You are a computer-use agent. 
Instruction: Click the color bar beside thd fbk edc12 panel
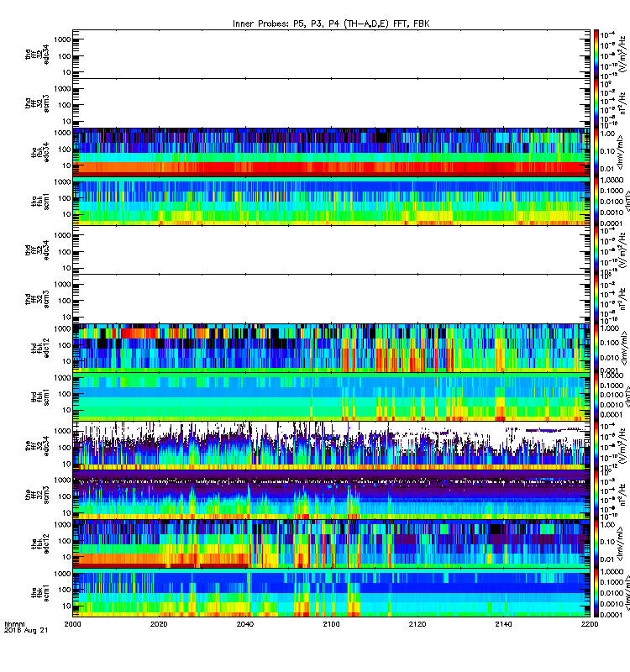(596, 349)
